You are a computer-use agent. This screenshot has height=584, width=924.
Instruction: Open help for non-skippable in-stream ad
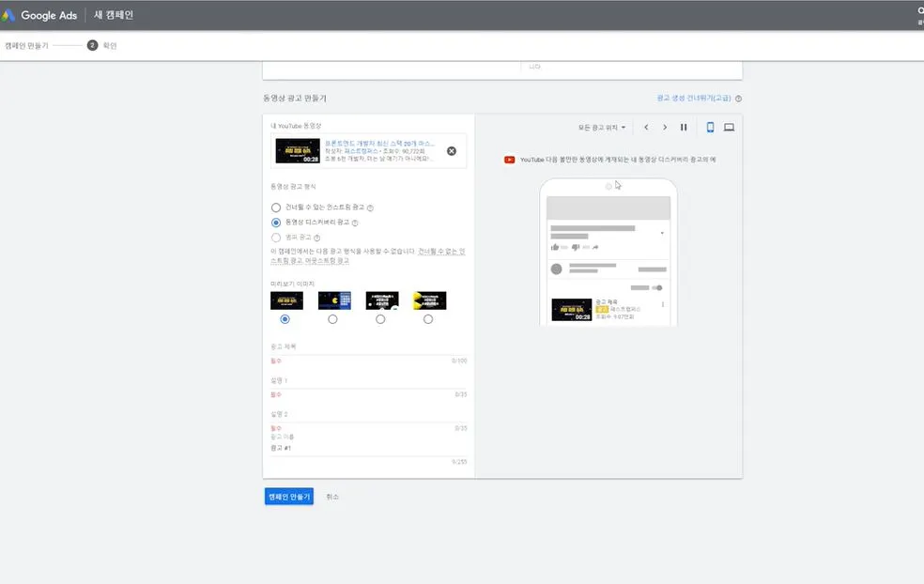pos(370,207)
